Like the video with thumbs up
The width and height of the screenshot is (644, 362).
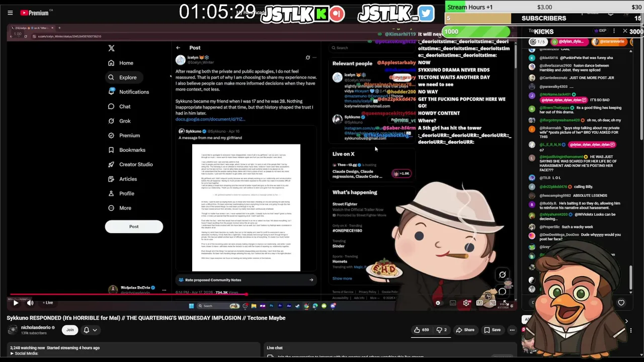422,330
